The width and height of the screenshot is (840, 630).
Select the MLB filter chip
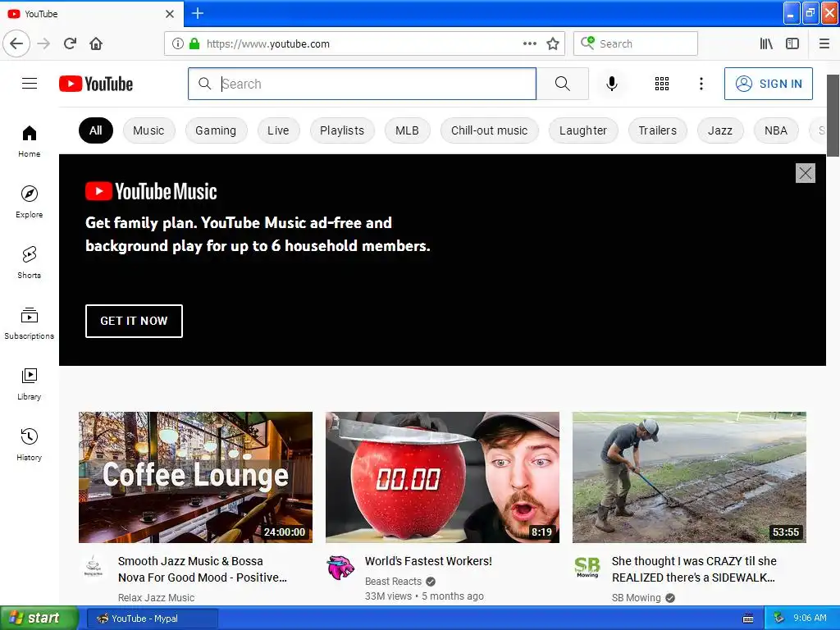point(407,130)
